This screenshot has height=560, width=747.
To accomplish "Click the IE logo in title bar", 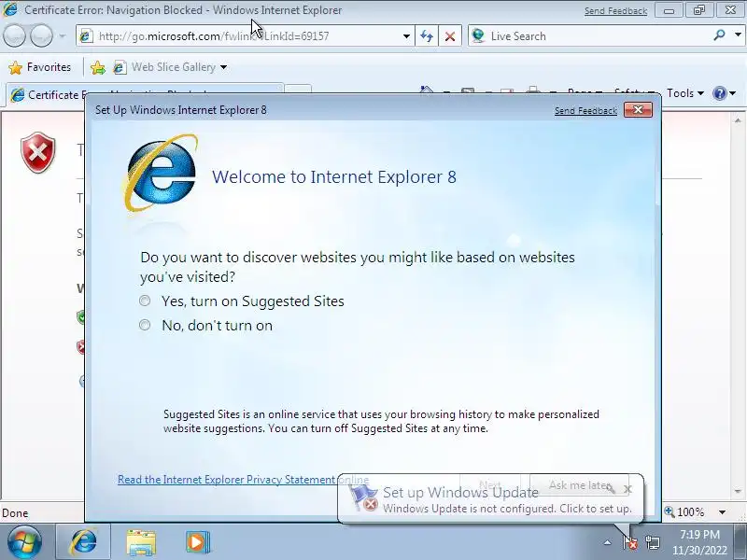I will 10,9.
